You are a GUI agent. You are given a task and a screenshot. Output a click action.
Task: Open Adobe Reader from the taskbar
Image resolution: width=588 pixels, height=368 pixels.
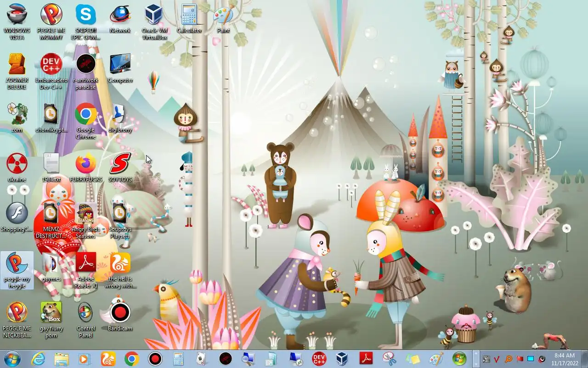(366, 359)
